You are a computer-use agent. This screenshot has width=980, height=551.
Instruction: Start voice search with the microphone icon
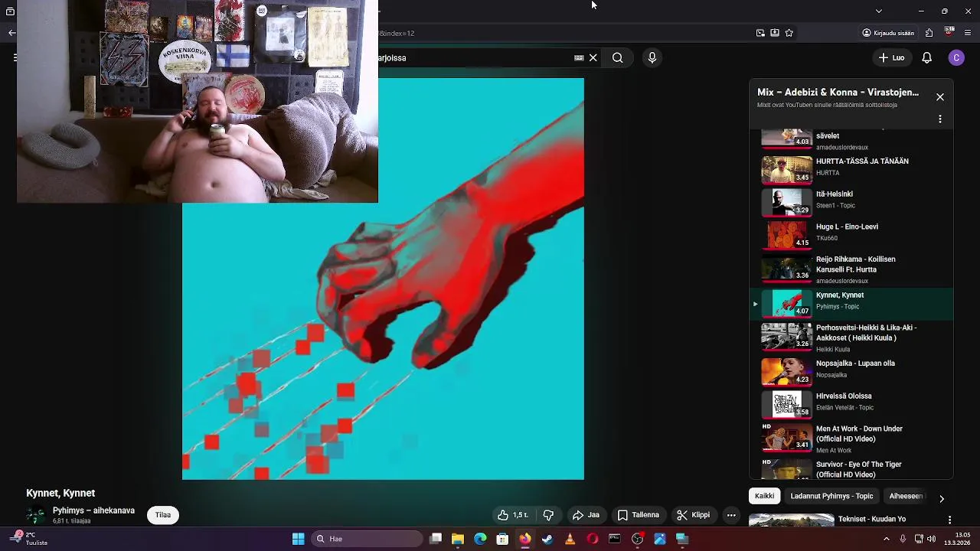pos(652,57)
